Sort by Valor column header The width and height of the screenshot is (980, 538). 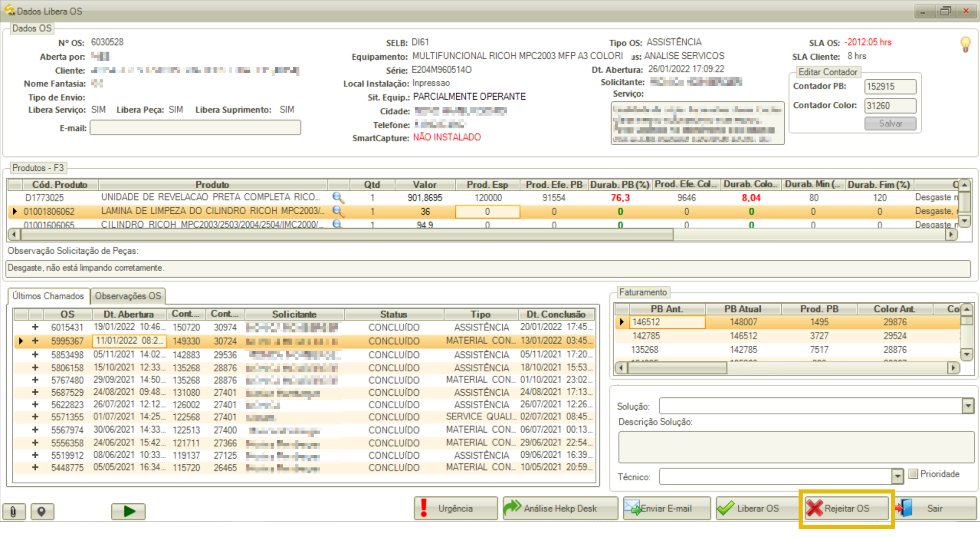425,185
